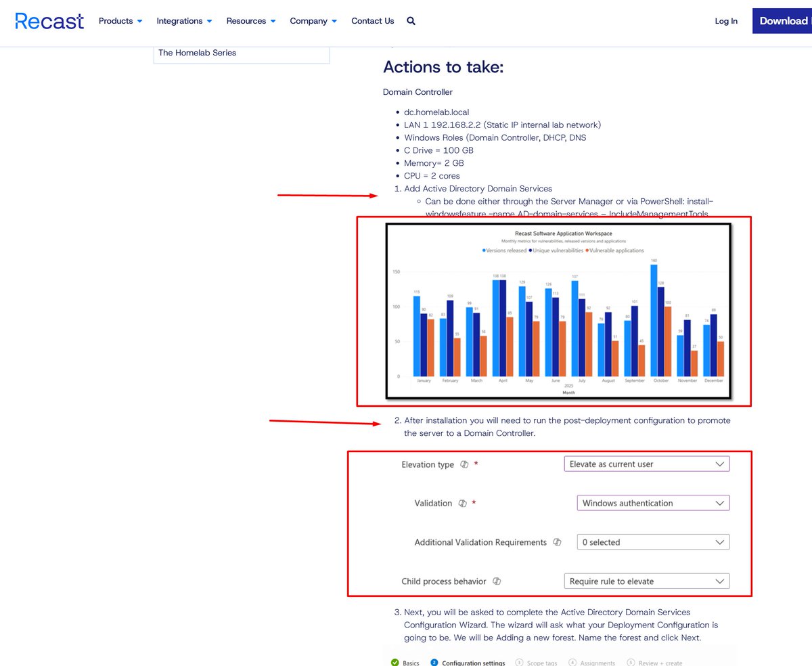Select the Assignments wizard step
812x666 pixels.
point(592,663)
